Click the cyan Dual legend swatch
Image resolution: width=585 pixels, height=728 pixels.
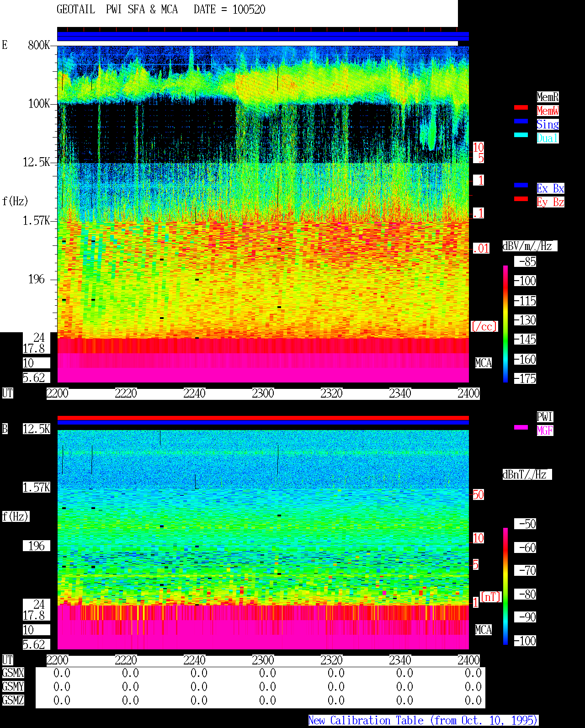pos(521,135)
